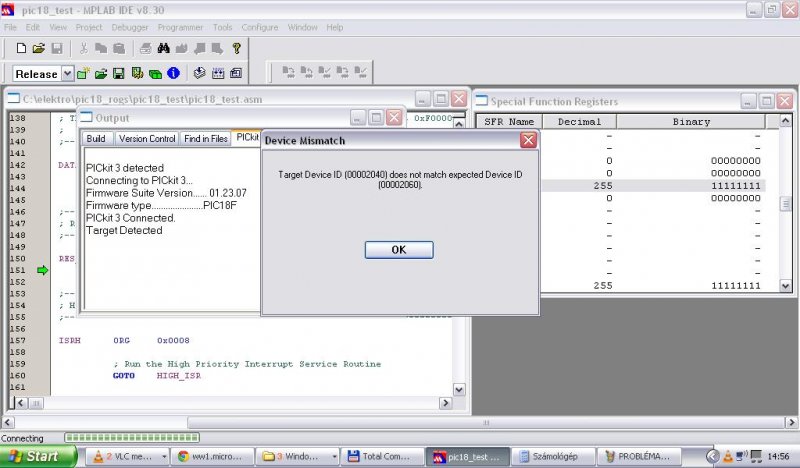
Task: Click 'Target Detected' output line
Action: tap(124, 231)
